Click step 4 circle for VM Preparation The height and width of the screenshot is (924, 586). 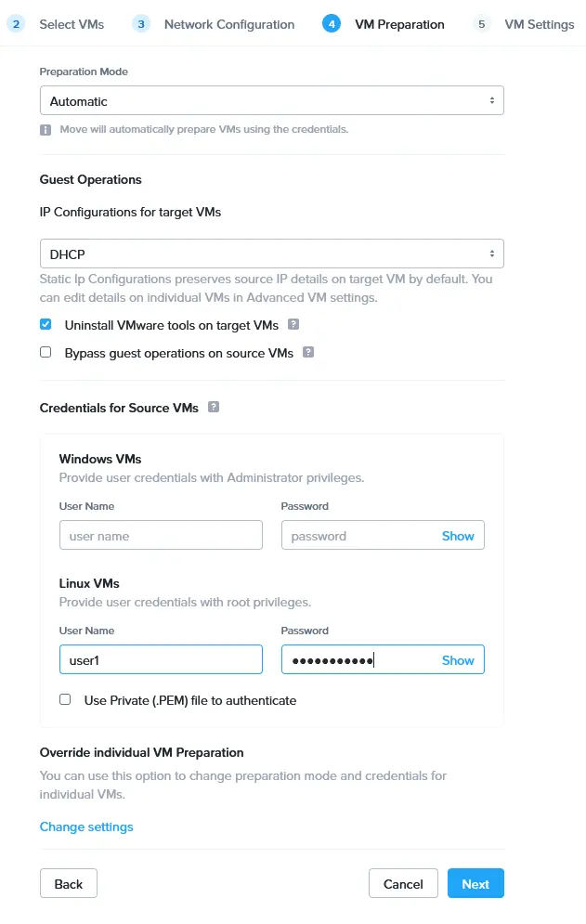[x=332, y=24]
